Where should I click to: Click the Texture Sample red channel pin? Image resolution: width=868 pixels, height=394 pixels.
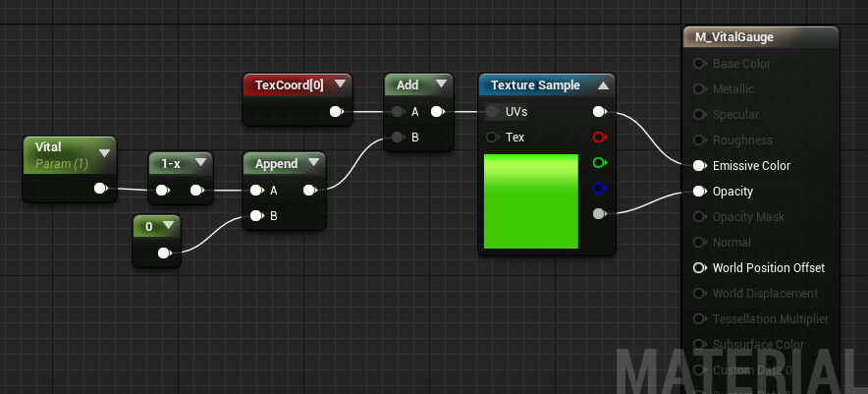[x=600, y=138]
